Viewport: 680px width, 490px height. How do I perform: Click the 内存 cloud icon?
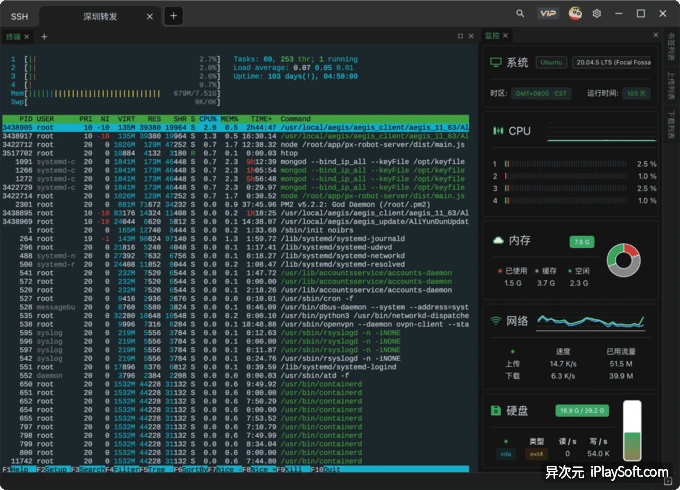498,240
